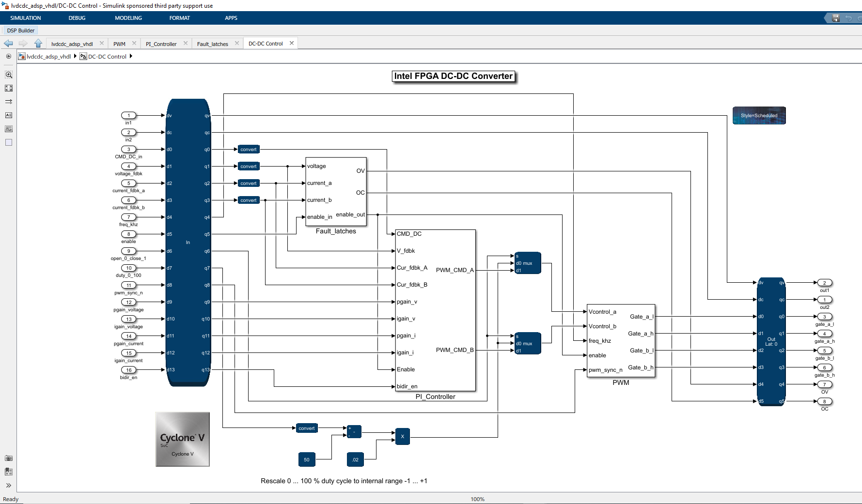This screenshot has height=504, width=862.
Task: Click the DSP Builder button
Action: pyautogui.click(x=21, y=31)
